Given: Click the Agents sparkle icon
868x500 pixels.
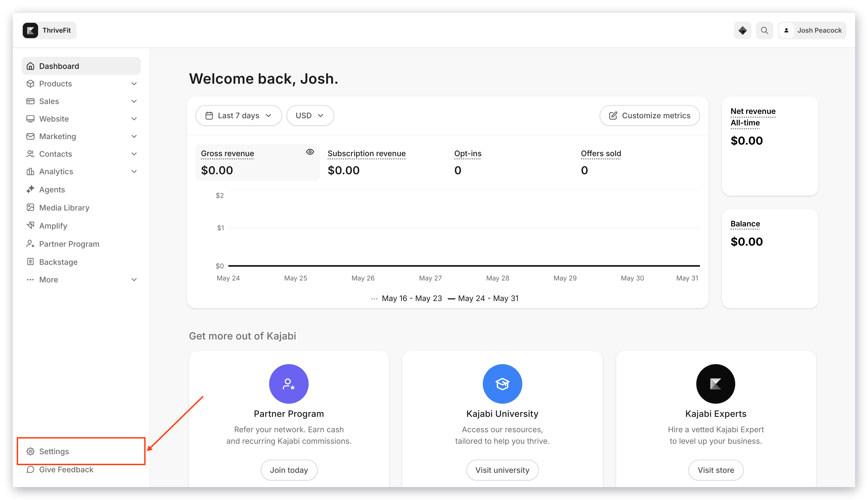Looking at the screenshot, I should [30, 189].
